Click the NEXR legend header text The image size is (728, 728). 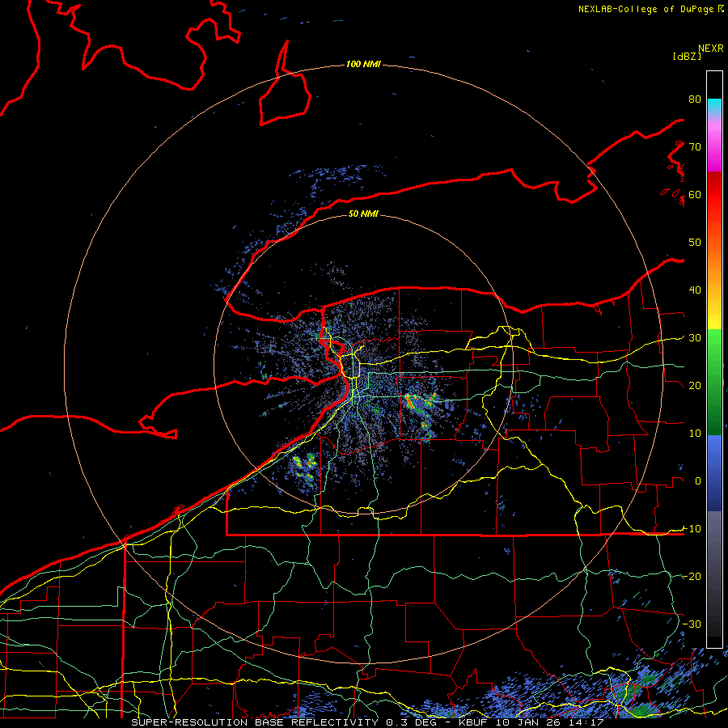[x=711, y=49]
